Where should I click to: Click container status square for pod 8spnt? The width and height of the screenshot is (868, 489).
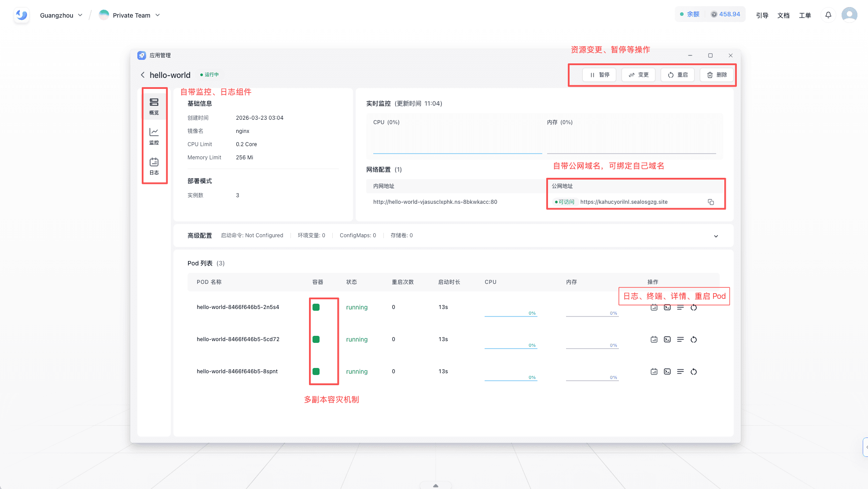click(x=316, y=371)
